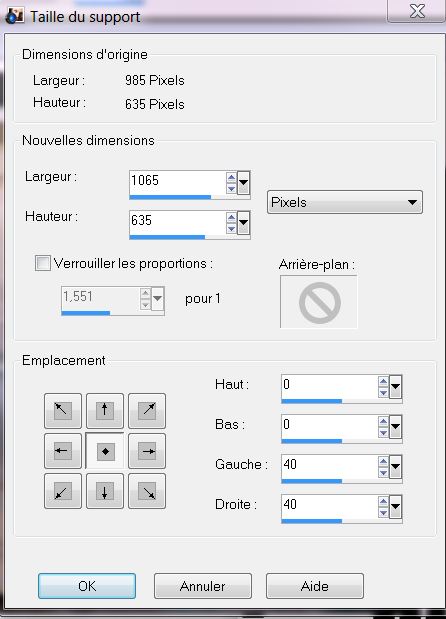
Task: Select bottom-left placement arrow
Action: 63,491
